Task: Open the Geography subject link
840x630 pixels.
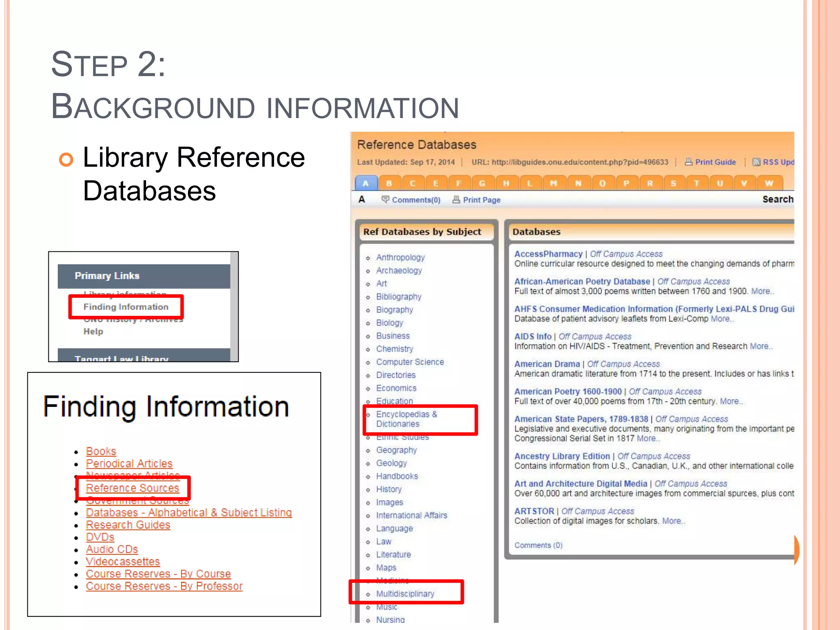Action: click(x=396, y=450)
